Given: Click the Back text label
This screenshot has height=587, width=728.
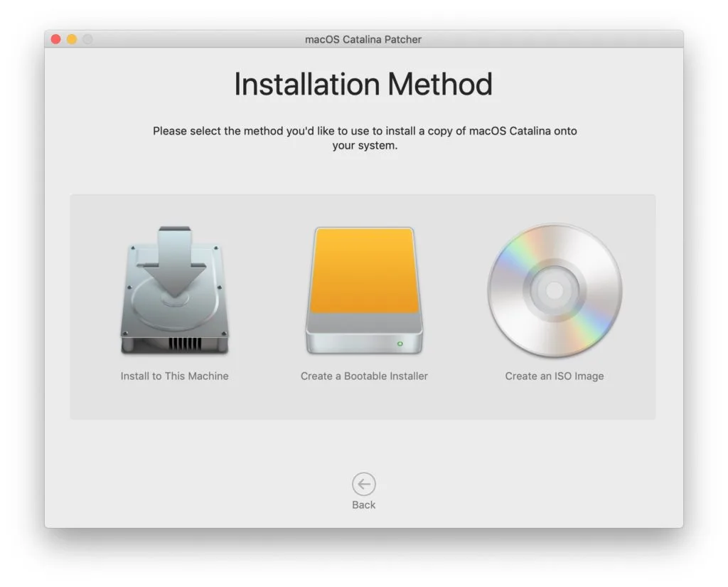Looking at the screenshot, I should (x=363, y=505).
